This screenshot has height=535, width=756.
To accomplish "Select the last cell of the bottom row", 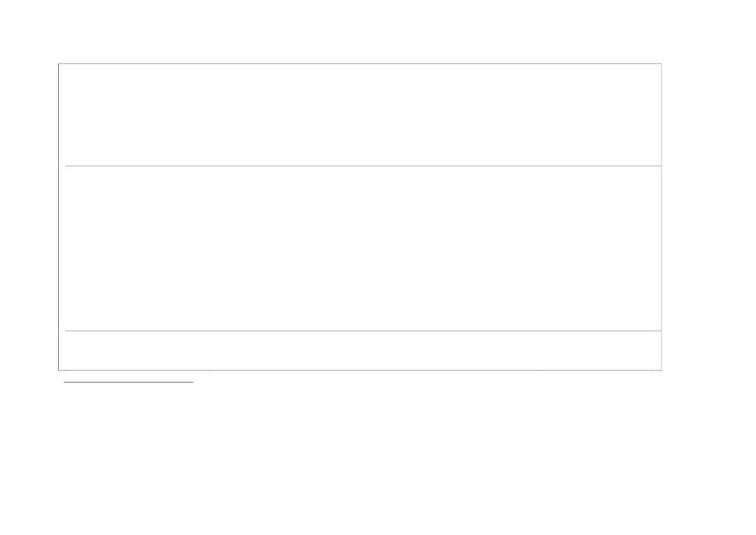I will (599, 351).
